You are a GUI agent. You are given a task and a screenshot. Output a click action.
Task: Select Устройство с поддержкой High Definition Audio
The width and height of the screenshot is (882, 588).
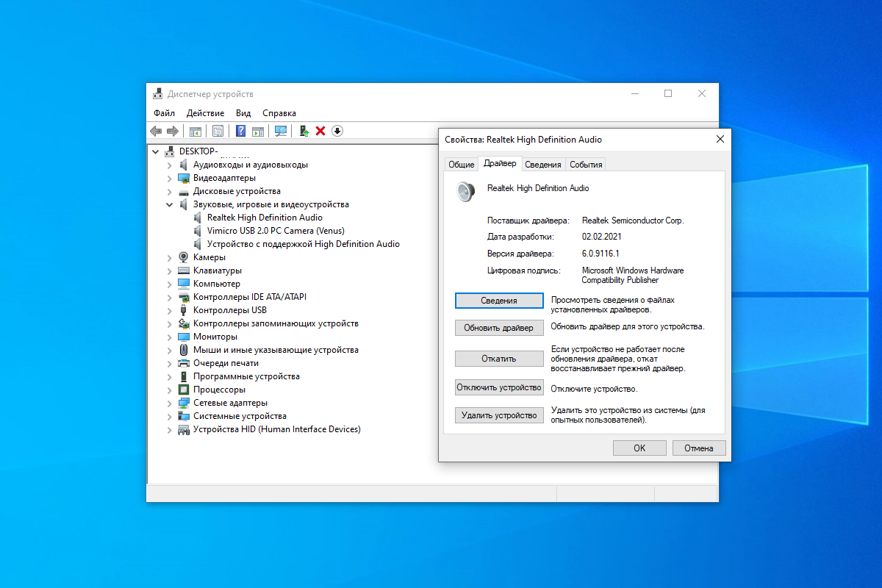304,244
